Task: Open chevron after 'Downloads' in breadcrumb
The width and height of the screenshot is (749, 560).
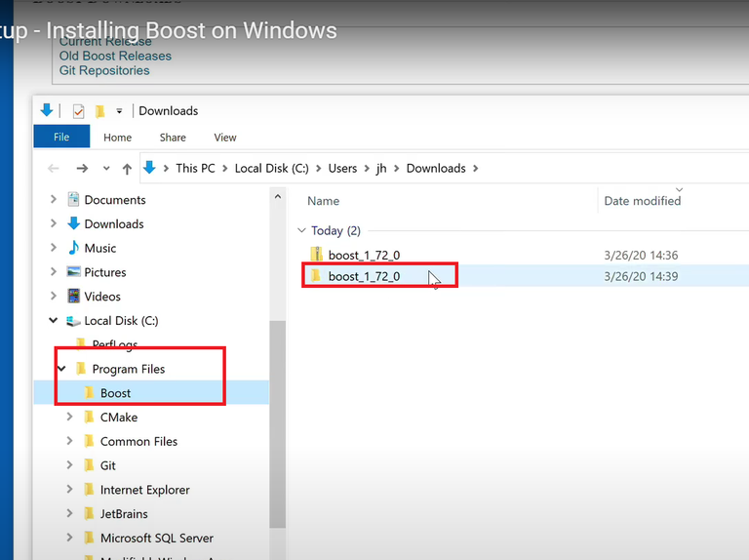Action: coord(475,168)
